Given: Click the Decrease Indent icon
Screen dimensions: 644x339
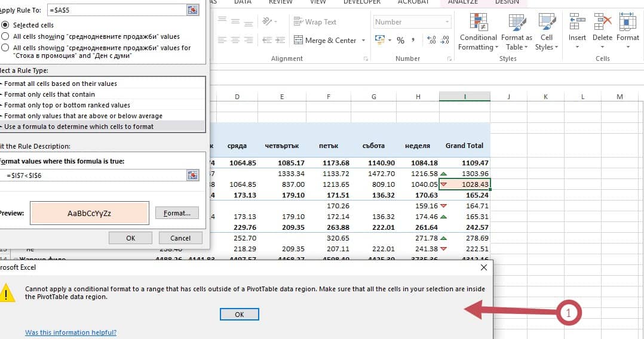Looking at the screenshot, I should 267,40.
